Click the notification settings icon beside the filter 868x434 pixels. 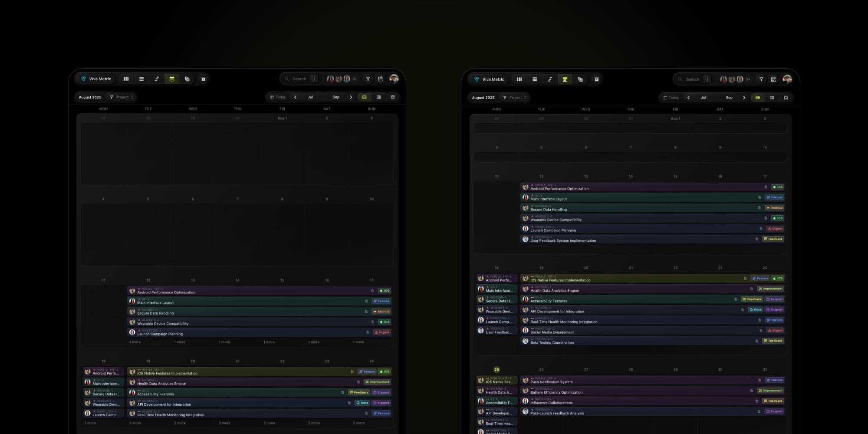(380, 79)
